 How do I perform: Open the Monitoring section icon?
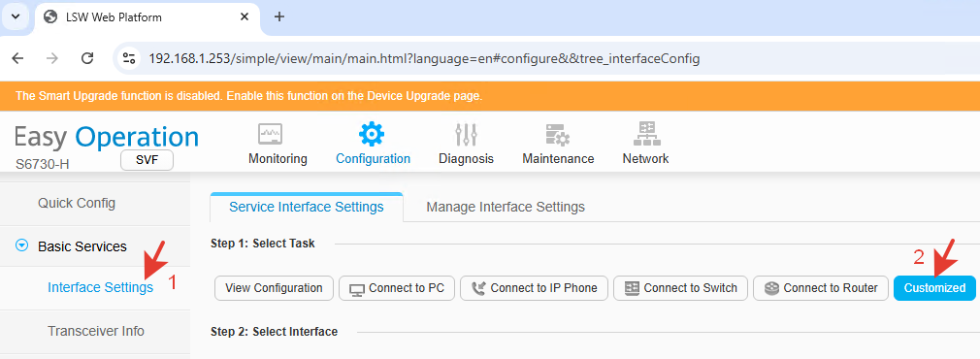coord(270,134)
